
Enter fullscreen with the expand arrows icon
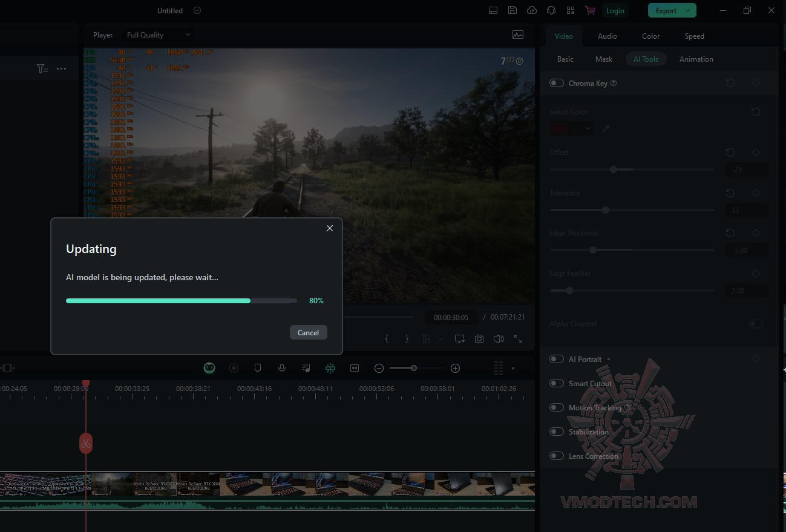point(518,339)
